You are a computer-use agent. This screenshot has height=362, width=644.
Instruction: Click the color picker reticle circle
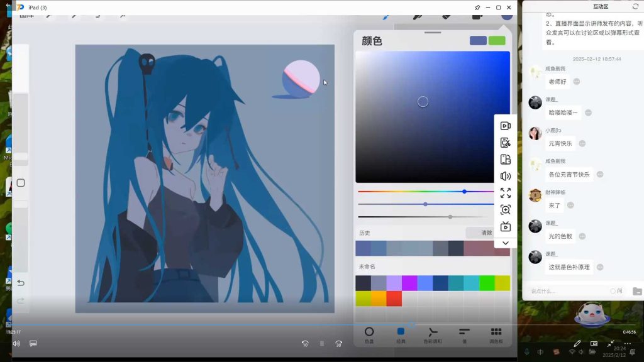(423, 102)
